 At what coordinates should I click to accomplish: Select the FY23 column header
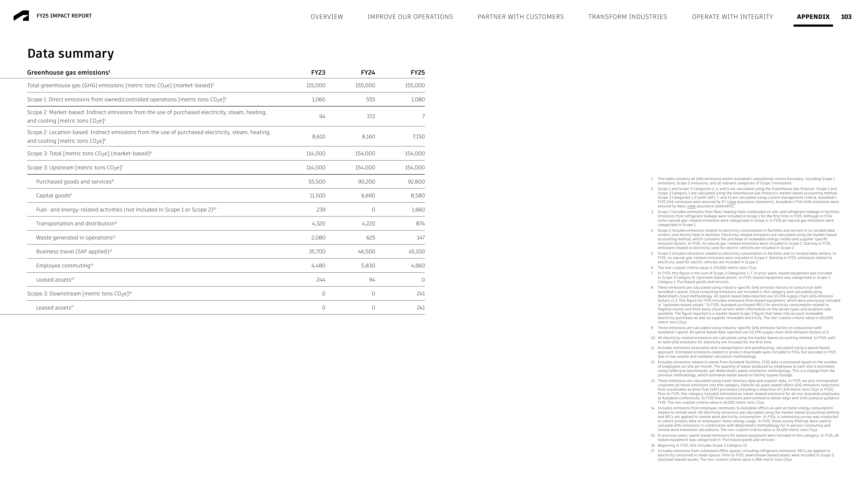[x=318, y=72]
